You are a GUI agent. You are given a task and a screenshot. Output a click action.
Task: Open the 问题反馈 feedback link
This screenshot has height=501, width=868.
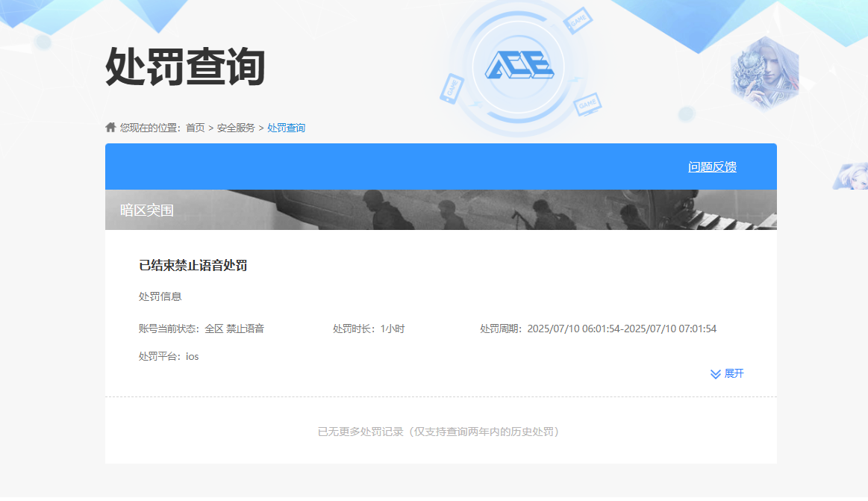(713, 167)
